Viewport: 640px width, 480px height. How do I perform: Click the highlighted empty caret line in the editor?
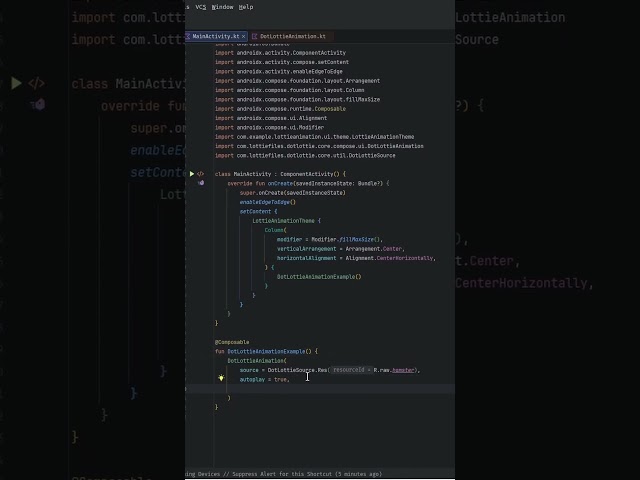point(320,389)
